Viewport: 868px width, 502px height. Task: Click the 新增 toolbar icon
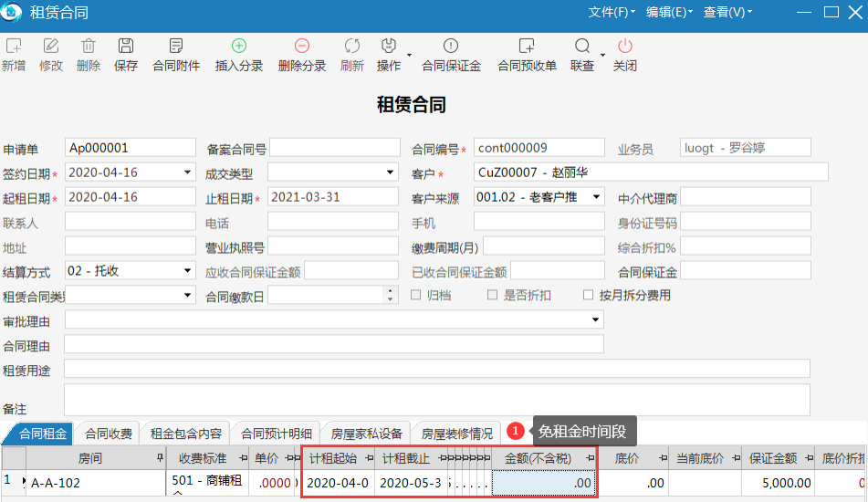14,47
